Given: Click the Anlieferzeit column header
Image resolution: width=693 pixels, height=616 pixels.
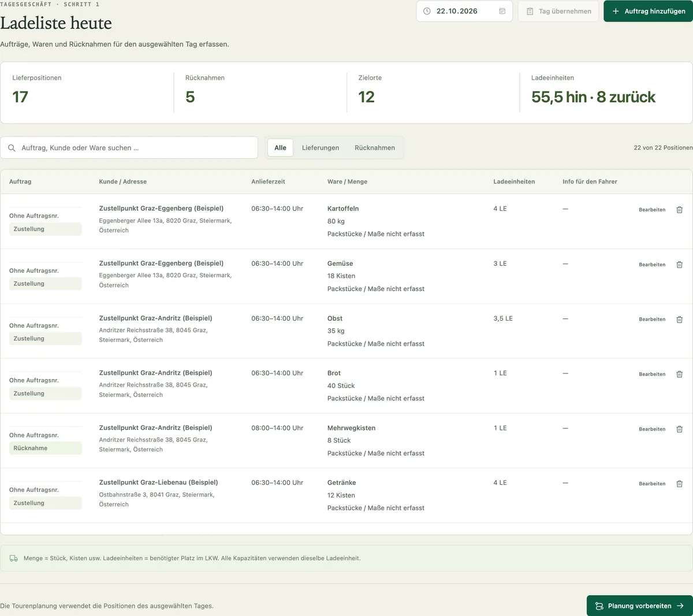Looking at the screenshot, I should tap(268, 181).
